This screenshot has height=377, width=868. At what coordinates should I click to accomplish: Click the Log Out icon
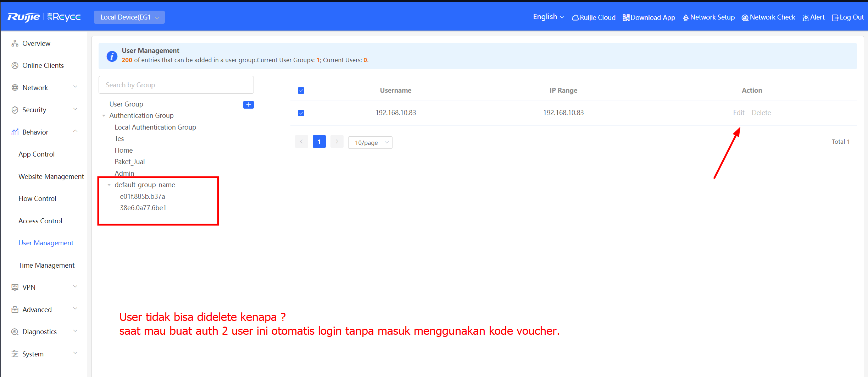coord(835,18)
